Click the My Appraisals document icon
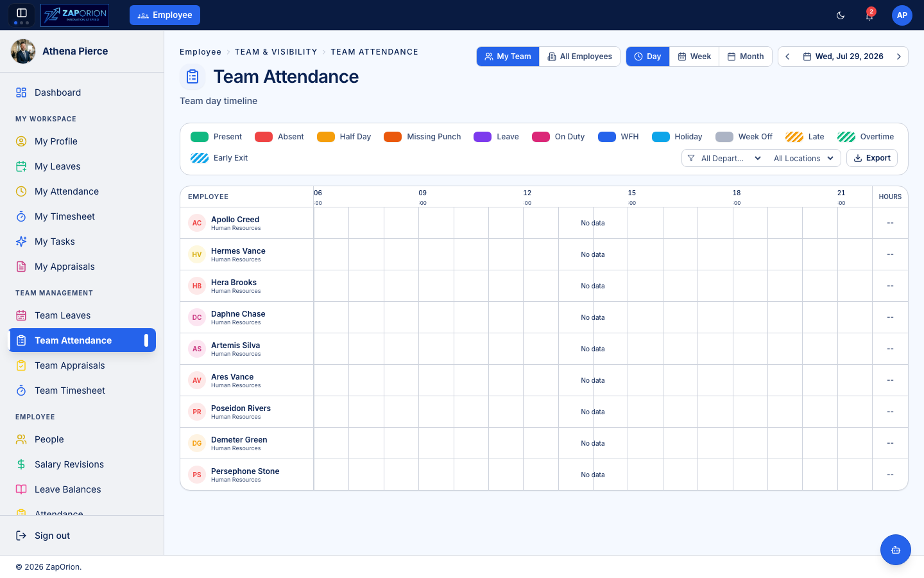 (x=21, y=267)
